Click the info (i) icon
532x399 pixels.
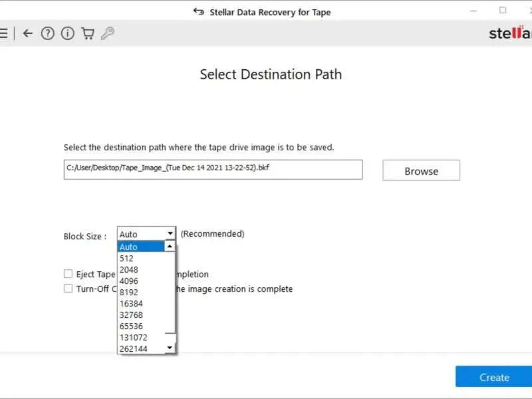coord(67,33)
